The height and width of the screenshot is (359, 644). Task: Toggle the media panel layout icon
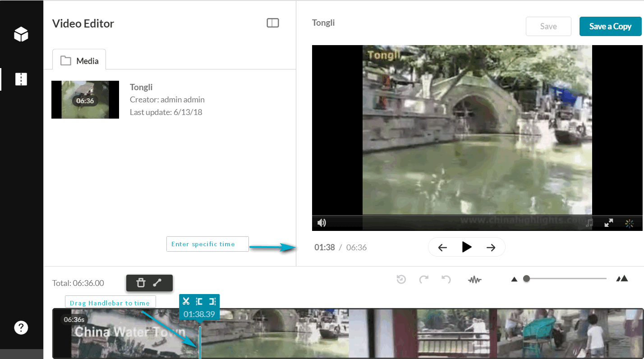273,23
